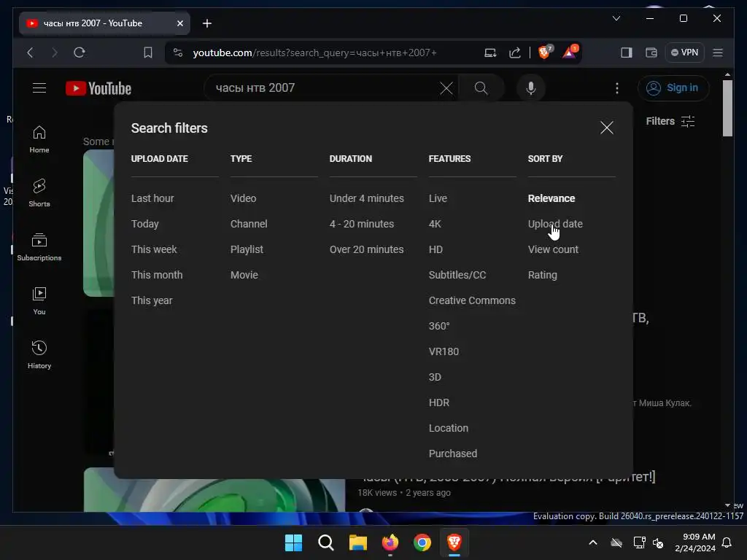Open Brave Wallet icon

[651, 52]
